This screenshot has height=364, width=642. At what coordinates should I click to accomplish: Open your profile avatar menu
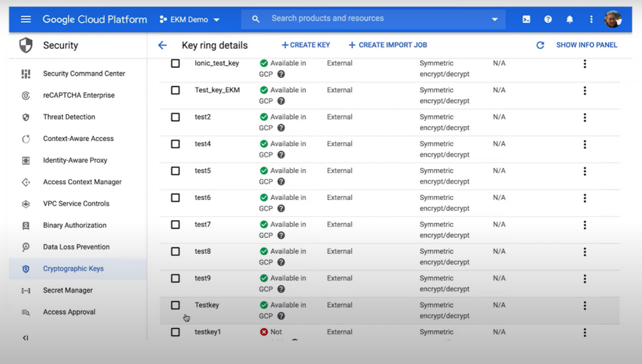613,19
